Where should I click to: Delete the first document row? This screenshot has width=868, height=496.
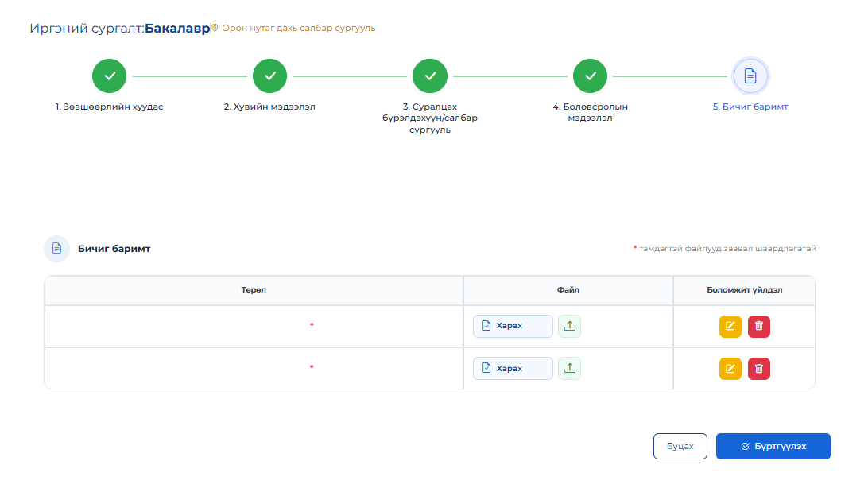(759, 326)
